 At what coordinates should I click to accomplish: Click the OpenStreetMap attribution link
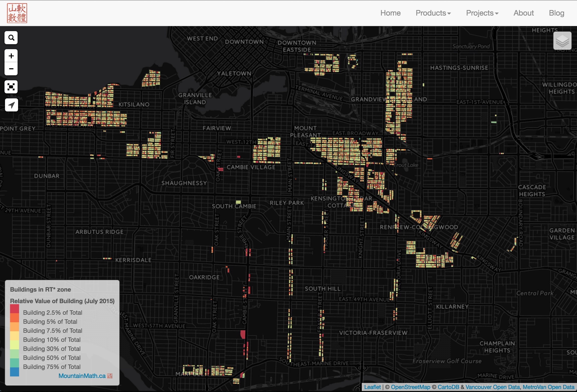tap(410, 387)
